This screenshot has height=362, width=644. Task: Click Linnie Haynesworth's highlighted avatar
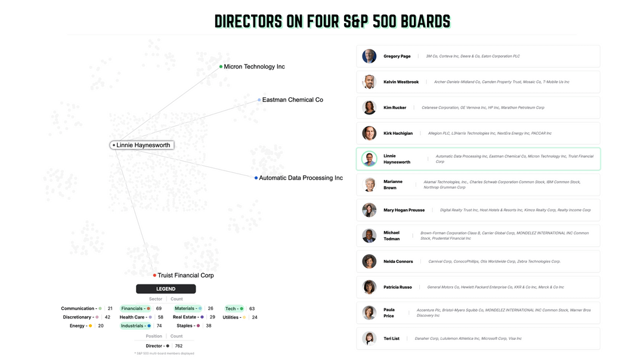click(369, 159)
